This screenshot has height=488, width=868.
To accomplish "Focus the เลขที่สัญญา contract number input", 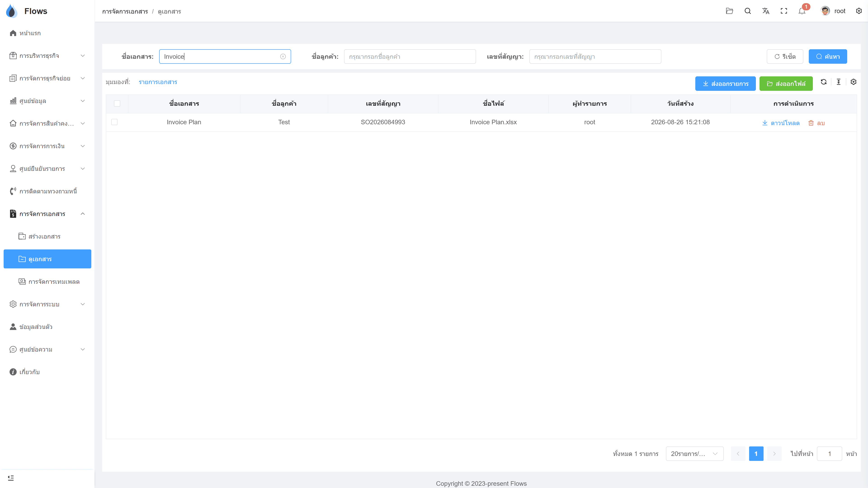I will [x=595, y=56].
